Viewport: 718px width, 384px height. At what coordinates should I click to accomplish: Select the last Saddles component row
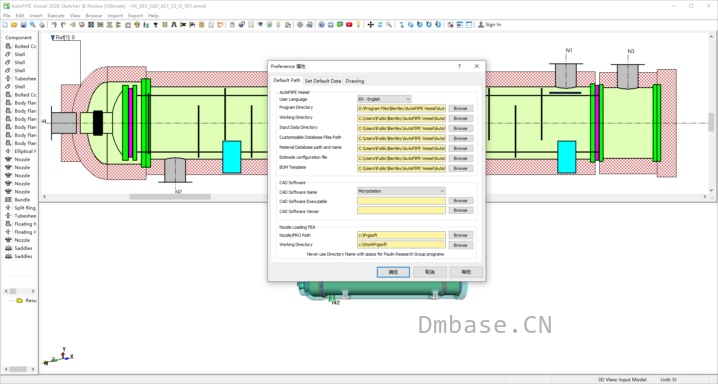21,256
